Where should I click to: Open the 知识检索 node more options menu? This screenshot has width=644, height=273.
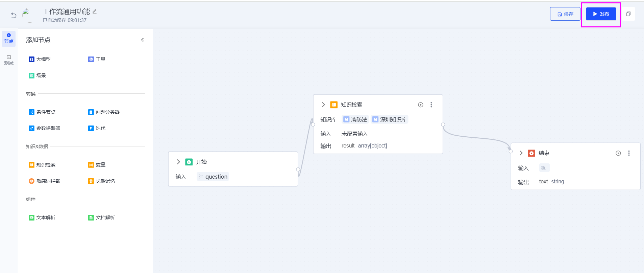coord(431,105)
